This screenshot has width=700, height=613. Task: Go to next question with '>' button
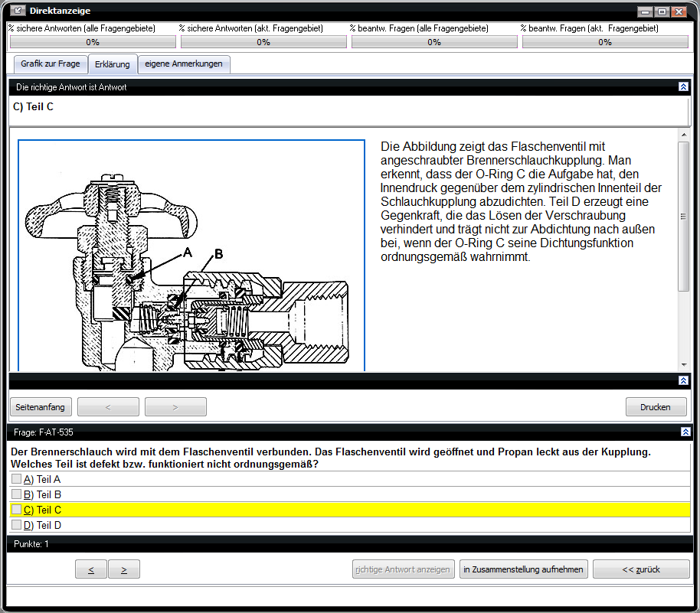124,569
